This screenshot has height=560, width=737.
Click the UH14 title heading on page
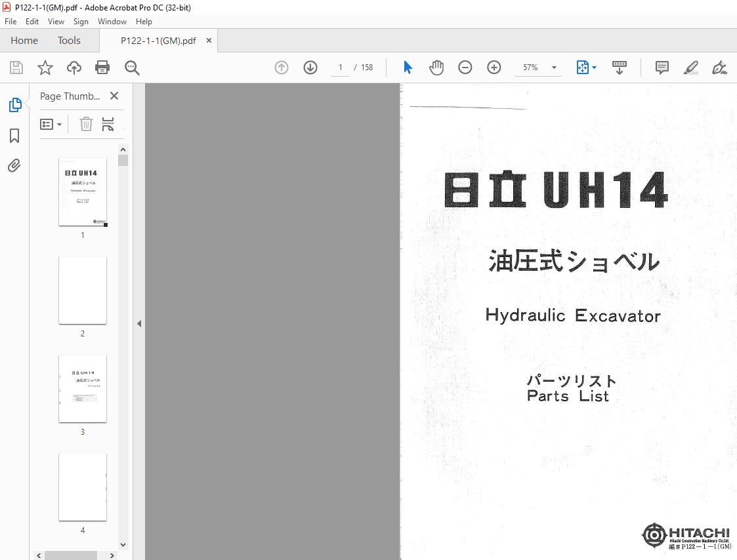click(x=605, y=190)
